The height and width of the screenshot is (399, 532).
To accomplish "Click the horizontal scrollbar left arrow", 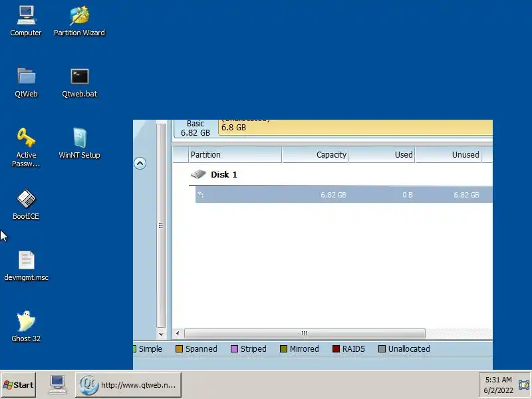I will (x=178, y=333).
